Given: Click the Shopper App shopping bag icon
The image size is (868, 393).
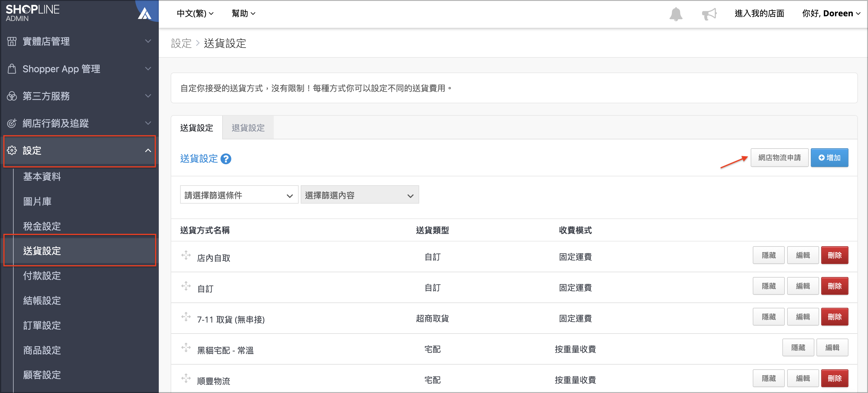Looking at the screenshot, I should [x=12, y=69].
